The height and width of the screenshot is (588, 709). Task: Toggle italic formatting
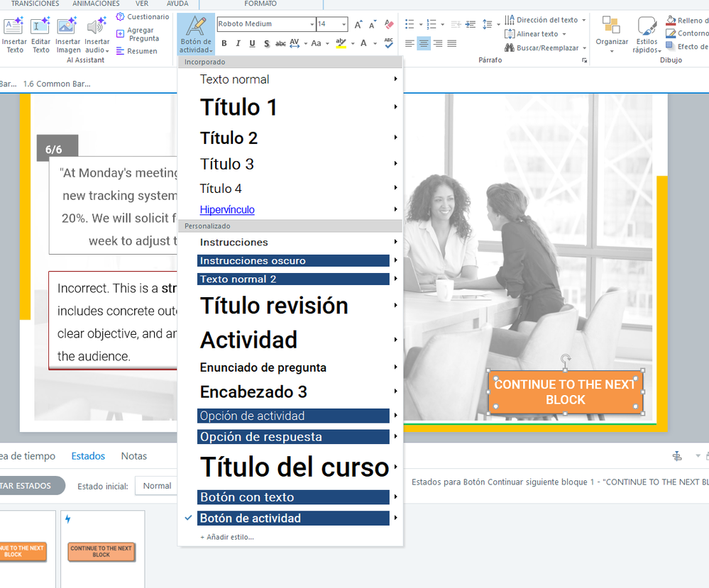(x=238, y=44)
